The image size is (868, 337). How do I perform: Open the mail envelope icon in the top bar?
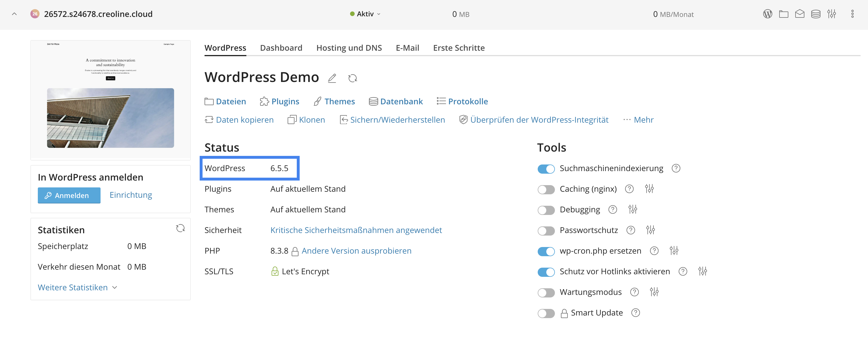click(799, 14)
